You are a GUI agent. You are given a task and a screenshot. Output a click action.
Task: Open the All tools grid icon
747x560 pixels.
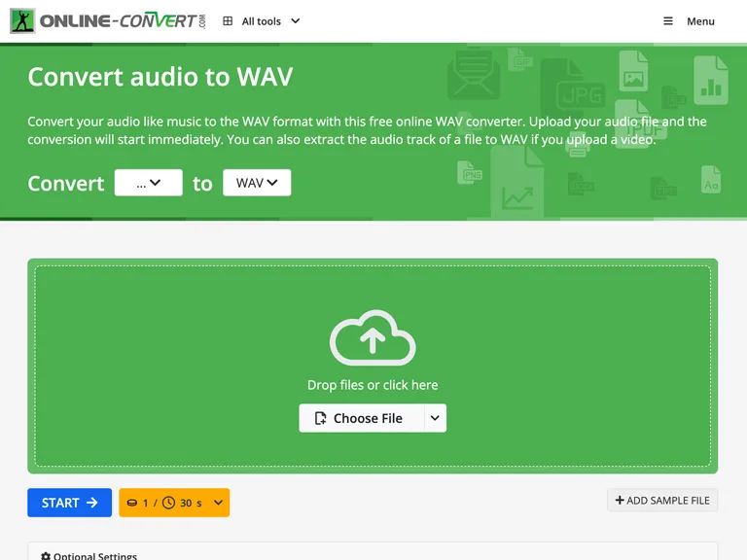click(x=228, y=21)
